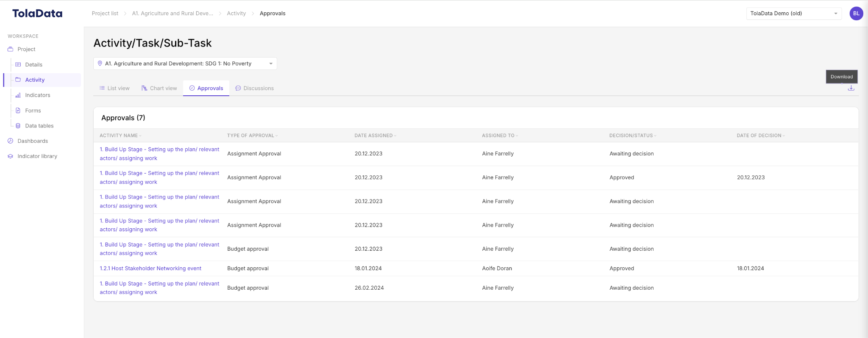Click the Aoife Doran cell

point(497,269)
